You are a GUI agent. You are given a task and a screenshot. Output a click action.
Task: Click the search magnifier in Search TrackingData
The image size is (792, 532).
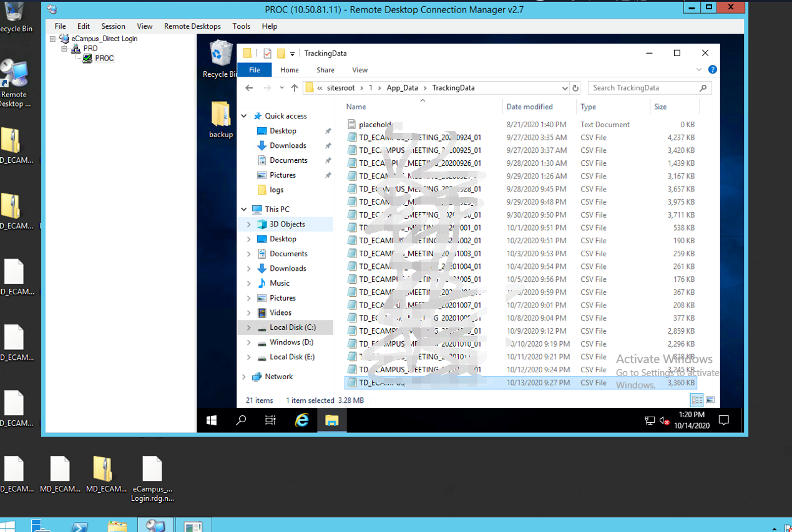[703, 88]
